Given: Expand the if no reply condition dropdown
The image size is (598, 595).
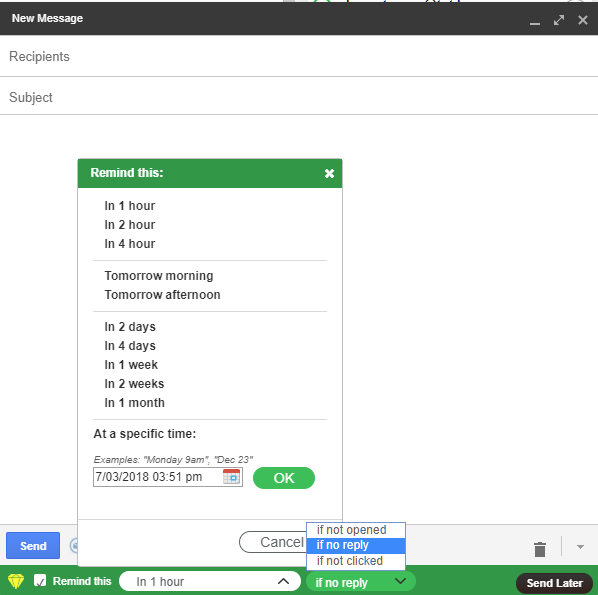Looking at the screenshot, I should 360,582.
